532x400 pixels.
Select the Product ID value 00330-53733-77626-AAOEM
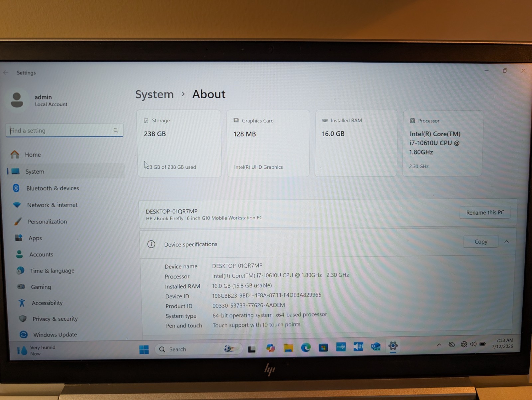pos(248,305)
